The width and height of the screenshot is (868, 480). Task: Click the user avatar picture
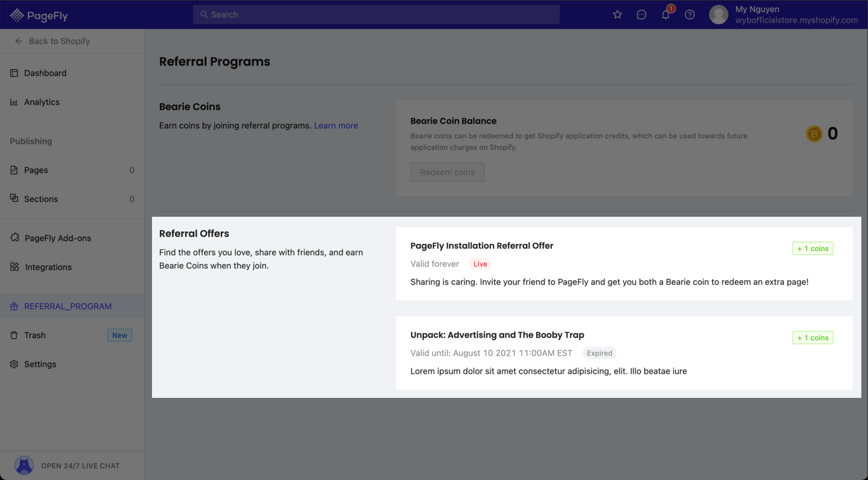point(718,14)
